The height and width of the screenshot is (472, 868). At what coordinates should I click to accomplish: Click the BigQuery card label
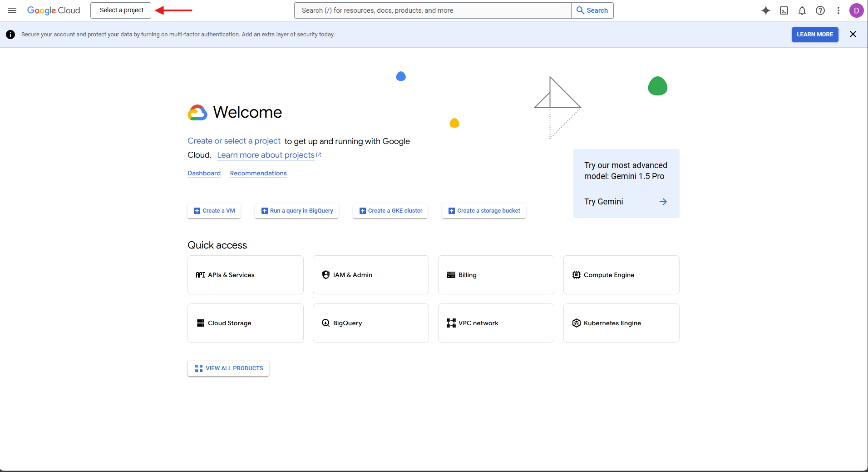pos(347,323)
